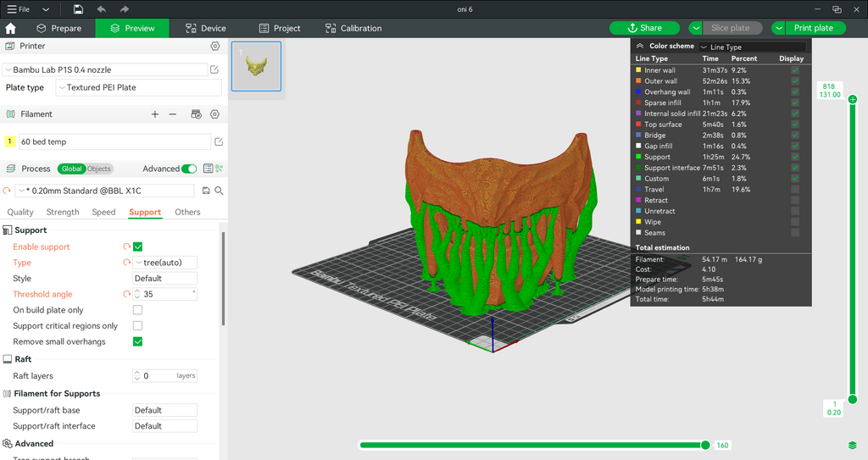868x460 pixels.
Task: Open the Color scheme Line Type dropdown
Action: coord(753,47)
